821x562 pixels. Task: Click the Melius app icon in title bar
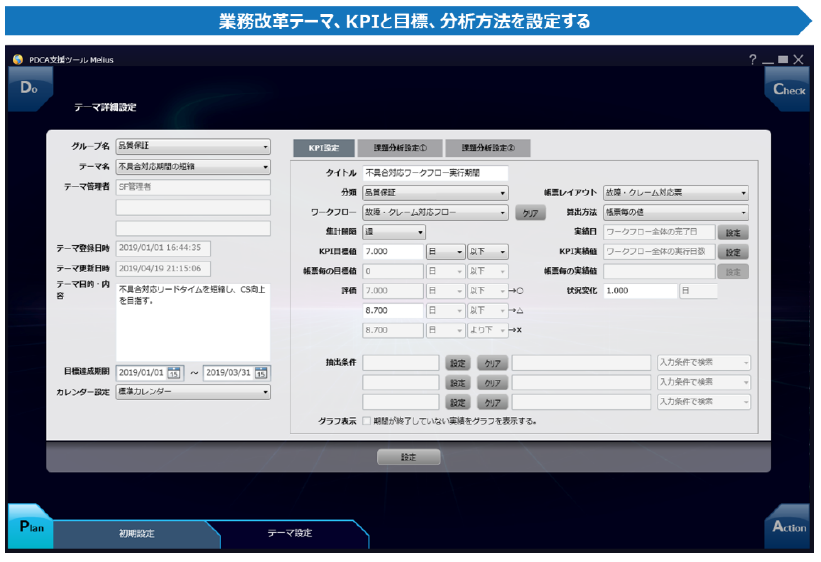(x=17, y=60)
